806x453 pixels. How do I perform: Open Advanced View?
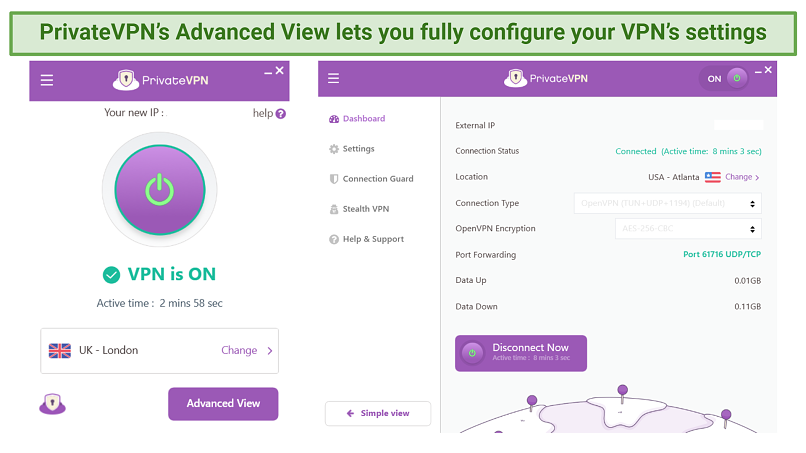(223, 404)
